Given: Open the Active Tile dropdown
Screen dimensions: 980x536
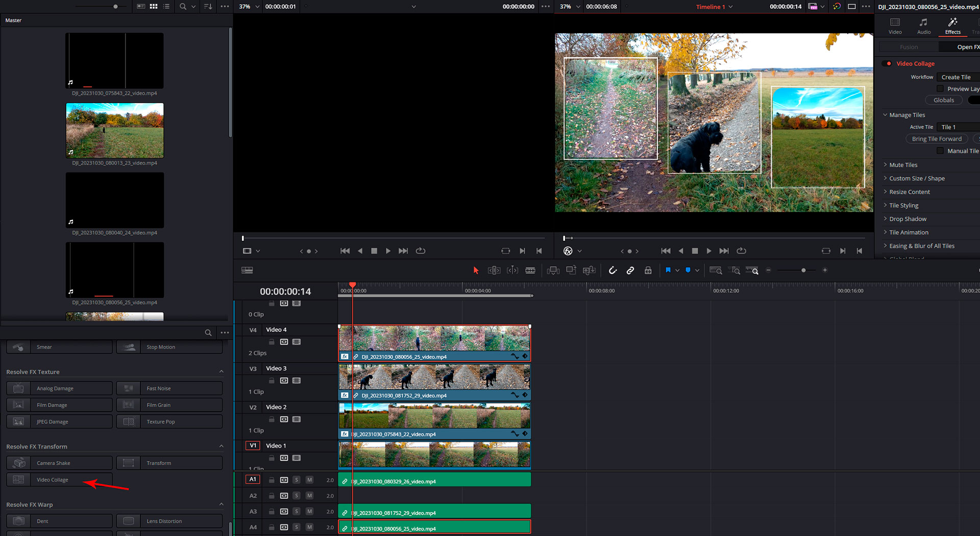Looking at the screenshot, I should (958, 127).
